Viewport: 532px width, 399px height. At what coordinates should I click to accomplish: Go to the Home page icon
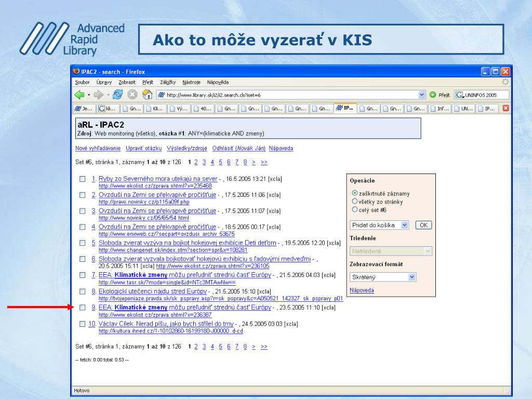pos(147,95)
